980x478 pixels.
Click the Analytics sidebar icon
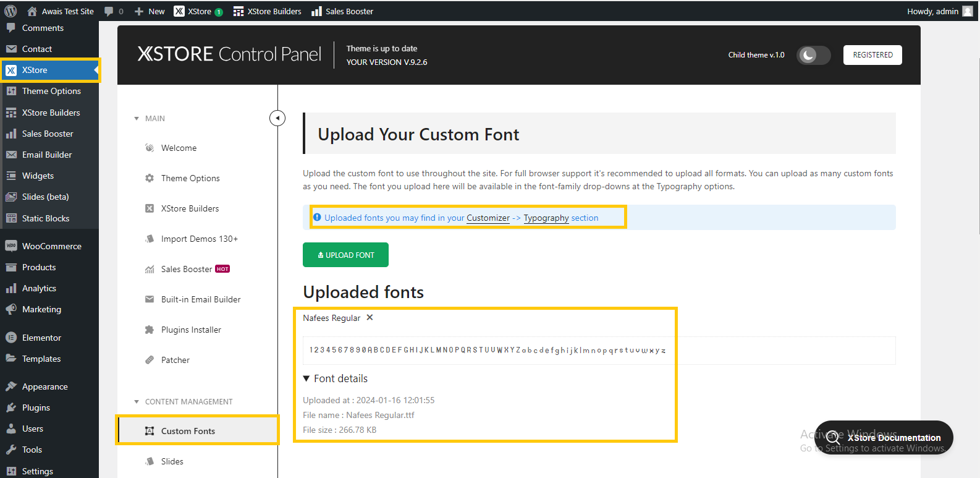tap(11, 288)
